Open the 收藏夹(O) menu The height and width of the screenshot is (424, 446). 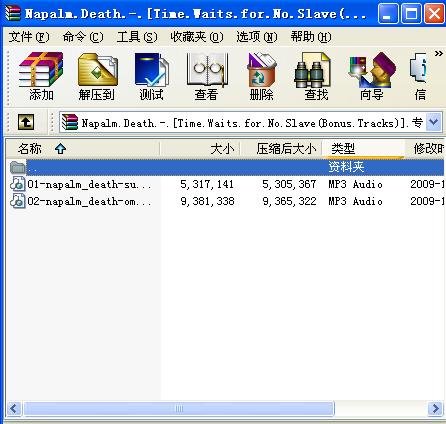(197, 37)
